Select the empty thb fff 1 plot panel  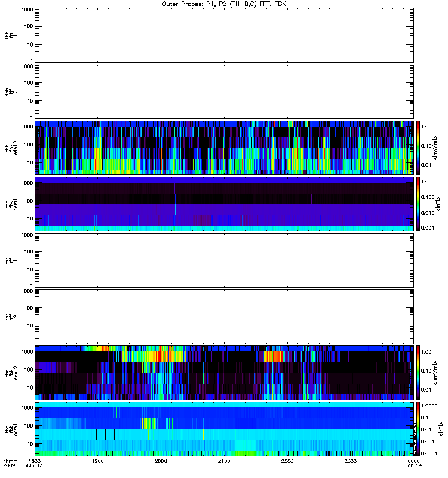tap(224, 35)
